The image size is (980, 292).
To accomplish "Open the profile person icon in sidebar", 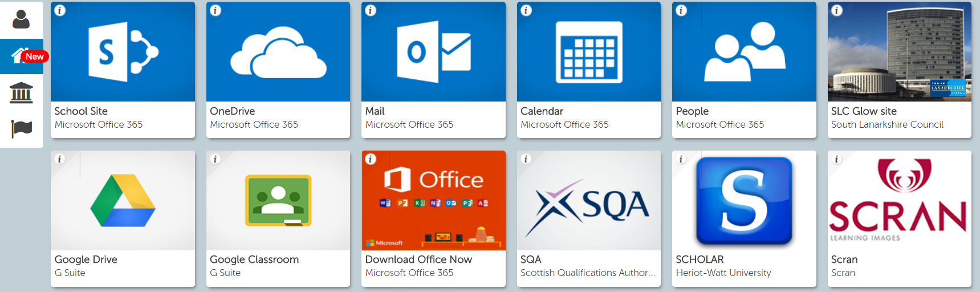I will [x=21, y=20].
